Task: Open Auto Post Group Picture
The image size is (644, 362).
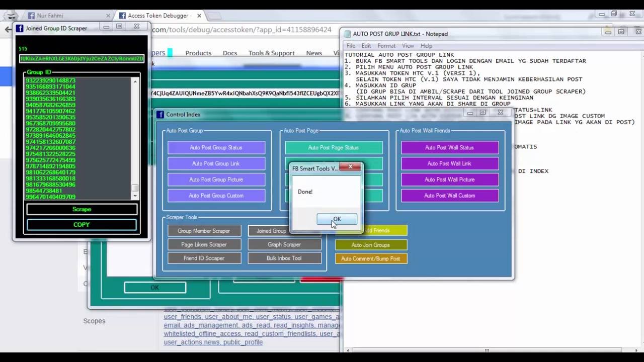Action: tap(216, 179)
